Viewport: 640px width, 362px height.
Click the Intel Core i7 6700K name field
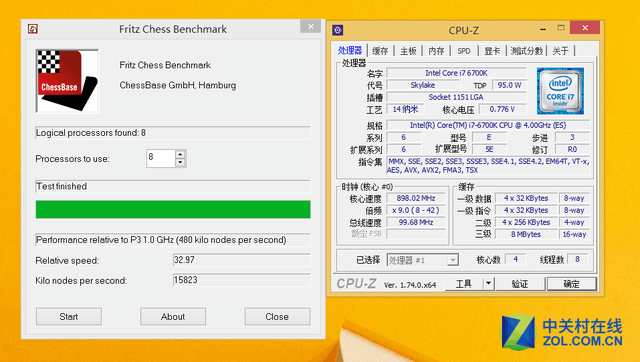(456, 73)
